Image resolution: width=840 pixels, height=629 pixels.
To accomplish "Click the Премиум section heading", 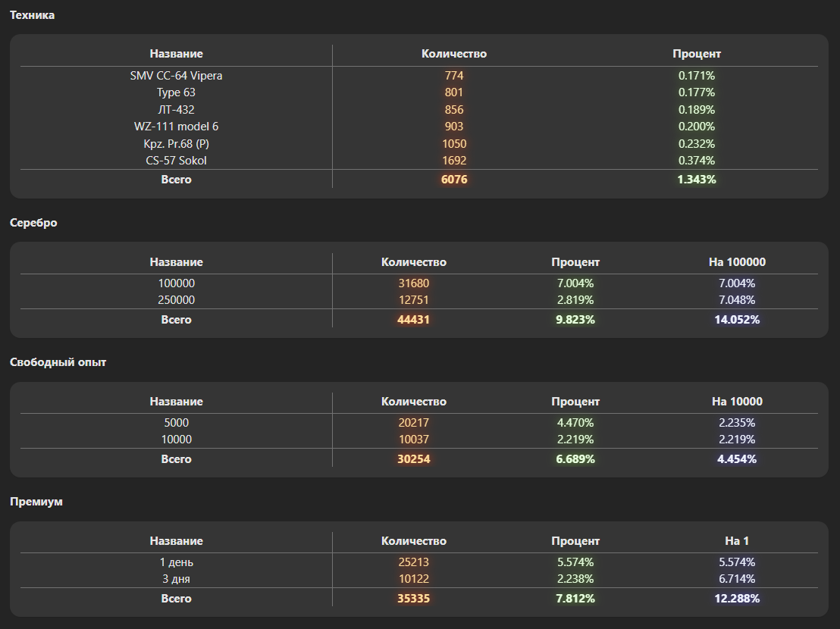I will (x=36, y=502).
